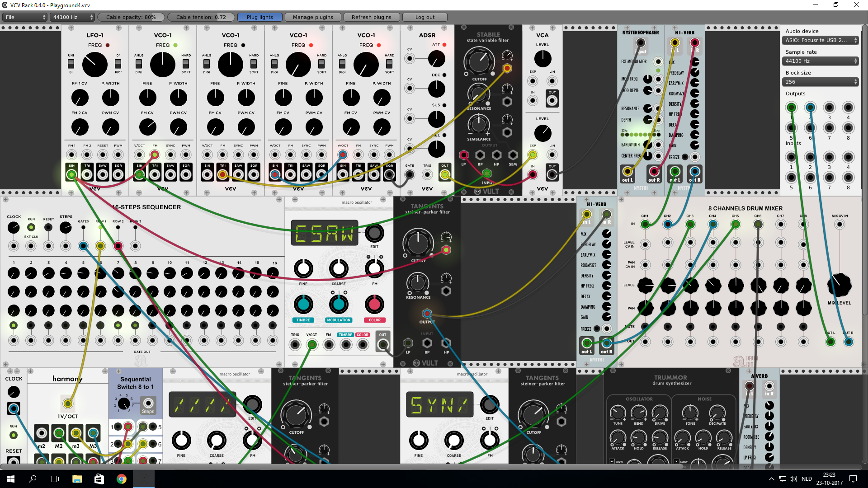Open the File dropdown menu
This screenshot has height=488, width=868.
pos(25,17)
